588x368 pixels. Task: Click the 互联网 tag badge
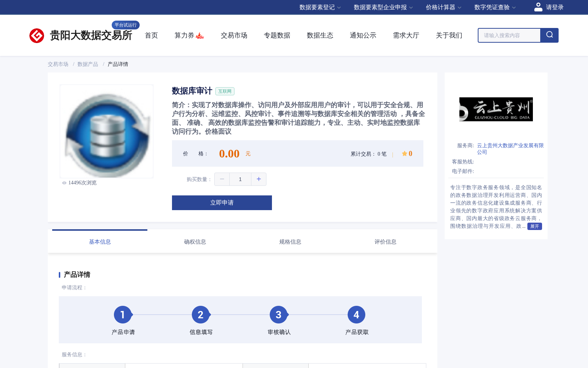point(225,91)
